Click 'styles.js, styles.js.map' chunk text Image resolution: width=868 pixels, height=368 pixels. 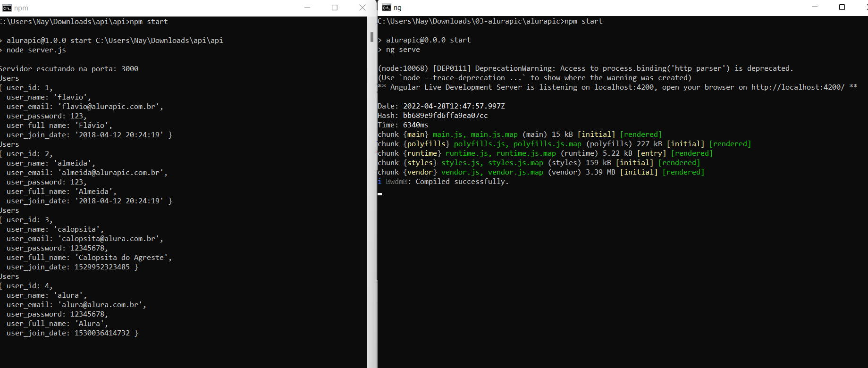click(492, 163)
